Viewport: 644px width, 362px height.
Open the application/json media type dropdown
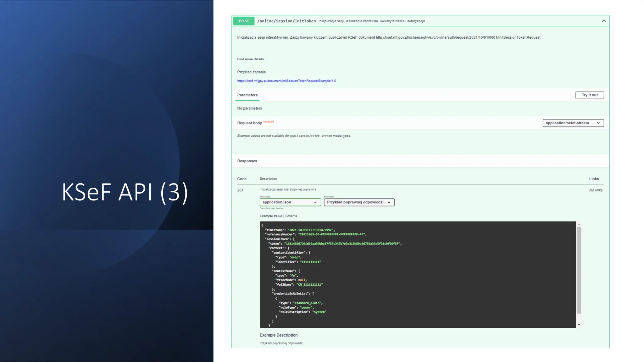click(290, 202)
